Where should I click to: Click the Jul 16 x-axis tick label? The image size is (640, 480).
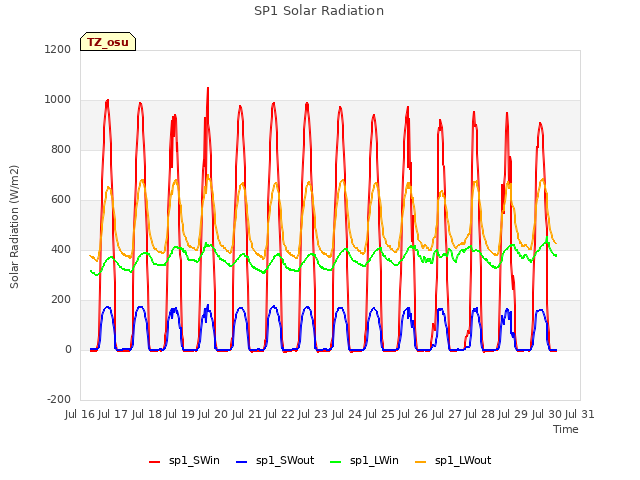point(80,414)
